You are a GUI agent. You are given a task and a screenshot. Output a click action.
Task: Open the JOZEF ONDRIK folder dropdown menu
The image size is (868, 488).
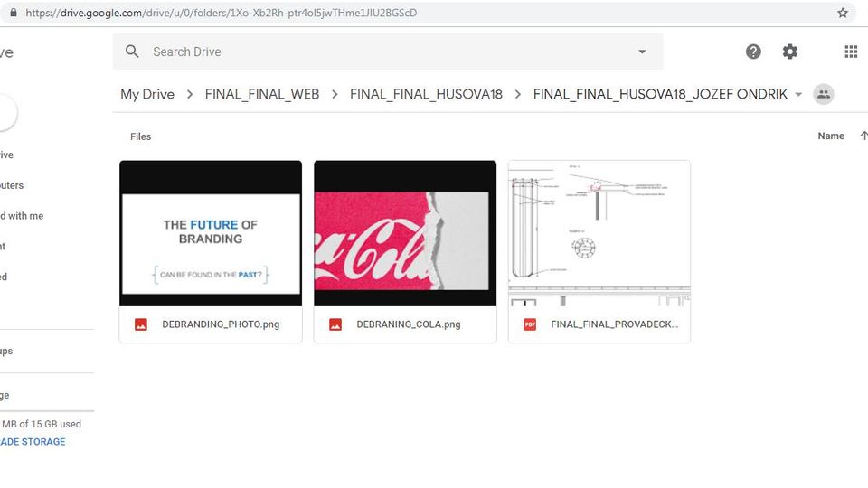tap(798, 95)
